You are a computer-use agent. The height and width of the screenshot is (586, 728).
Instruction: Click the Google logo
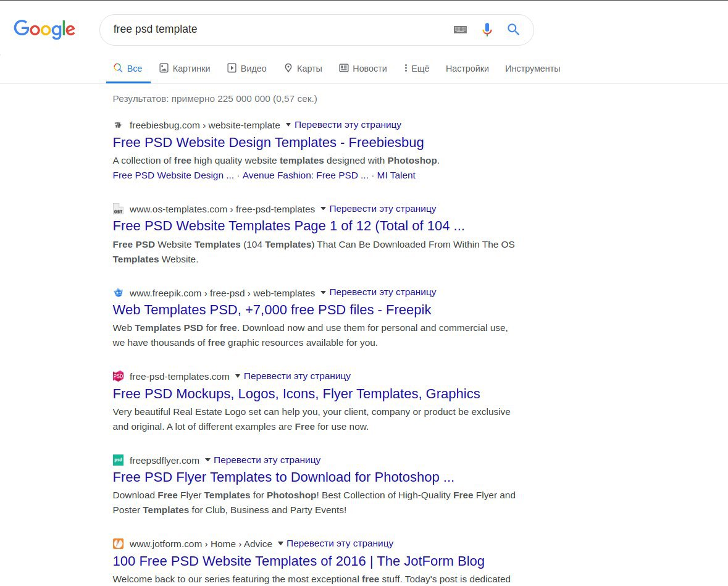[x=44, y=29]
